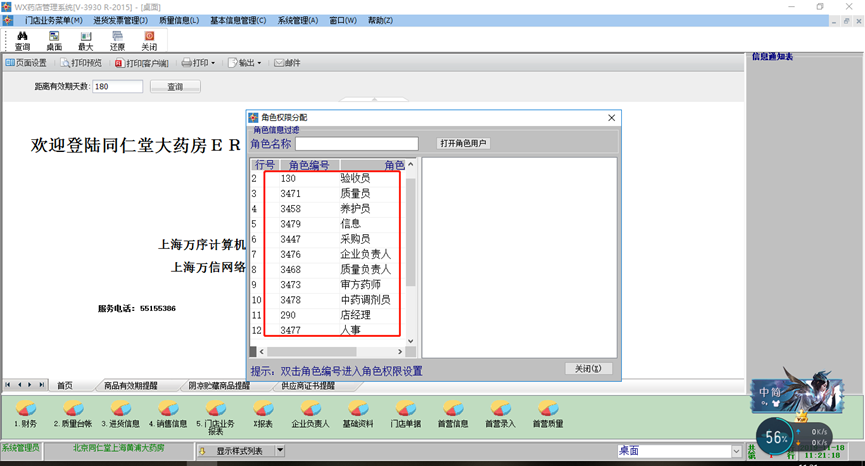
Task: Open the 首营信息 shortcut icon
Action: pyautogui.click(x=453, y=414)
